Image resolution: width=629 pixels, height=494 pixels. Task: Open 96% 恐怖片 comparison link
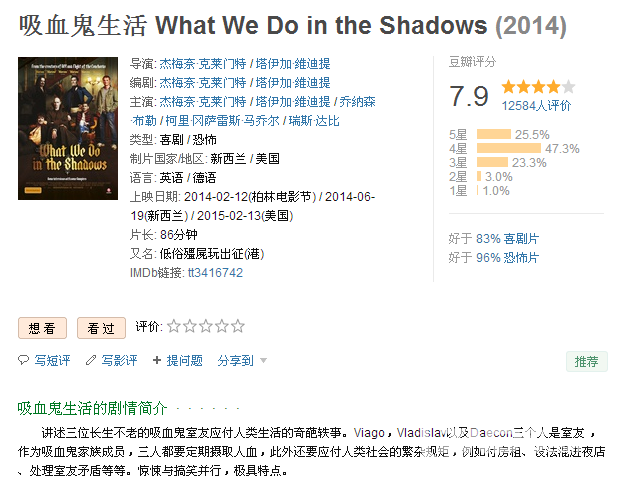[507, 258]
